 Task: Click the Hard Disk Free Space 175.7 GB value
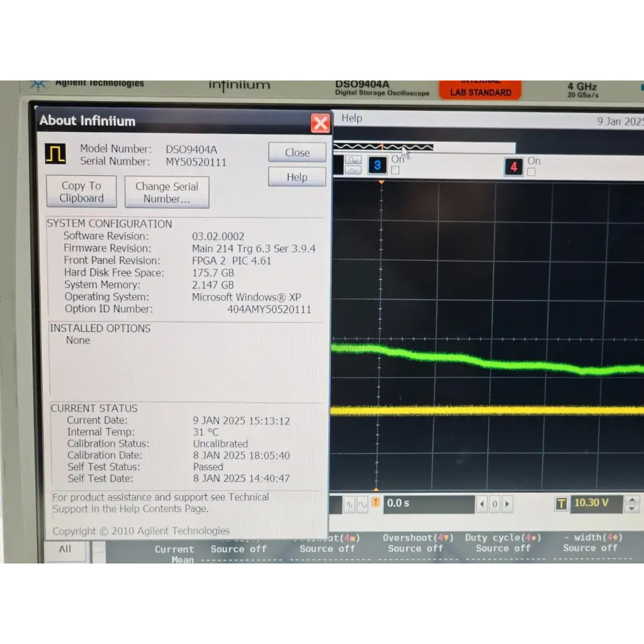213,272
